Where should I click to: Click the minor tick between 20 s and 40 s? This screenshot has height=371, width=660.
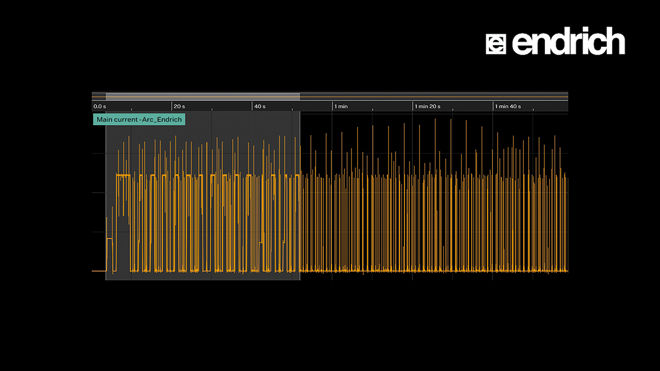click(212, 109)
